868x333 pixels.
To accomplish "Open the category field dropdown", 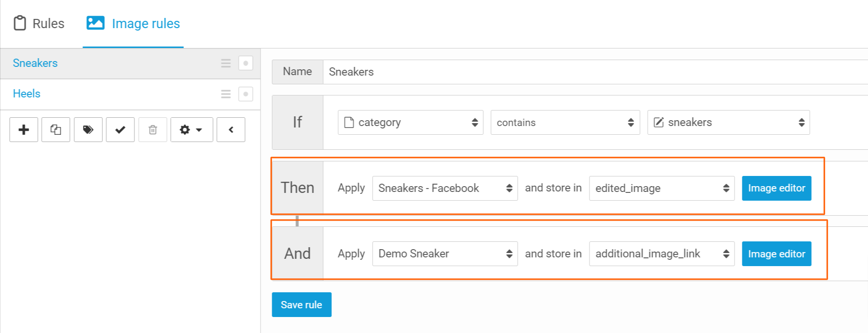I will [410, 123].
